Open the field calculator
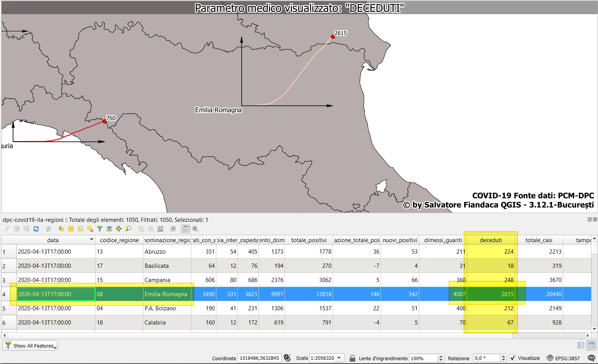The width and height of the screenshot is (598, 364). click(x=160, y=229)
